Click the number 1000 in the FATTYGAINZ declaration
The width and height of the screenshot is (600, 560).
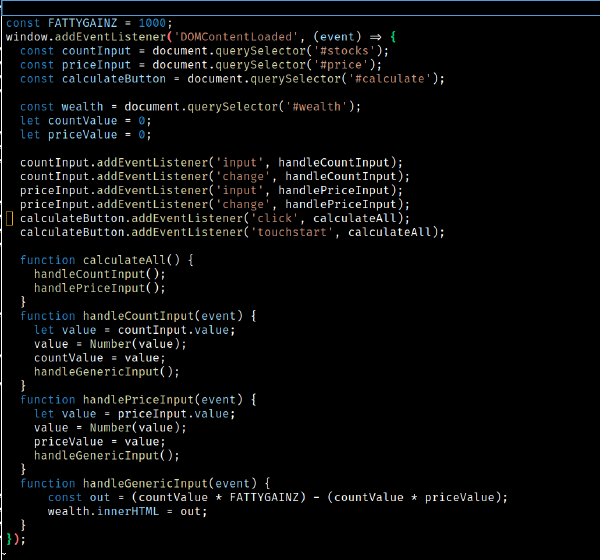pyautogui.click(x=152, y=23)
